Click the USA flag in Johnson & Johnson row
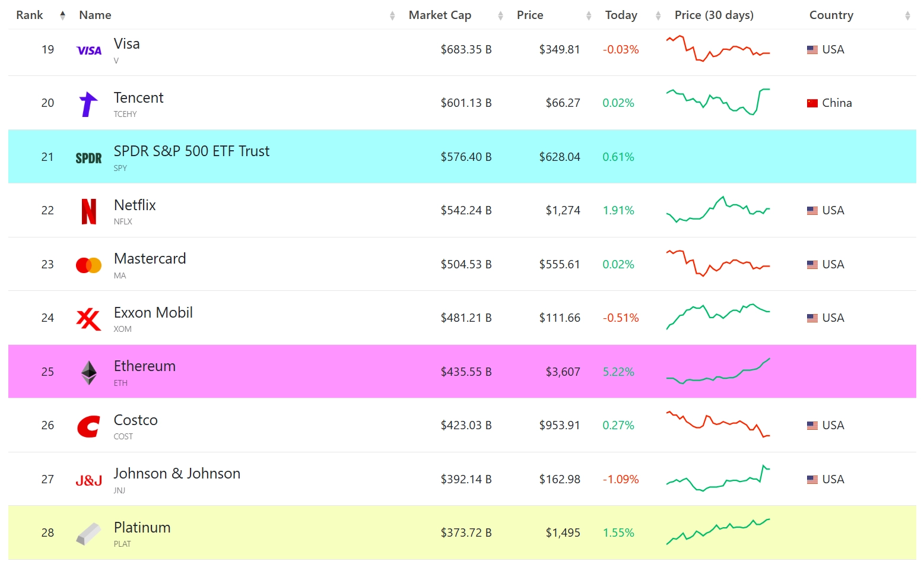 coord(812,480)
